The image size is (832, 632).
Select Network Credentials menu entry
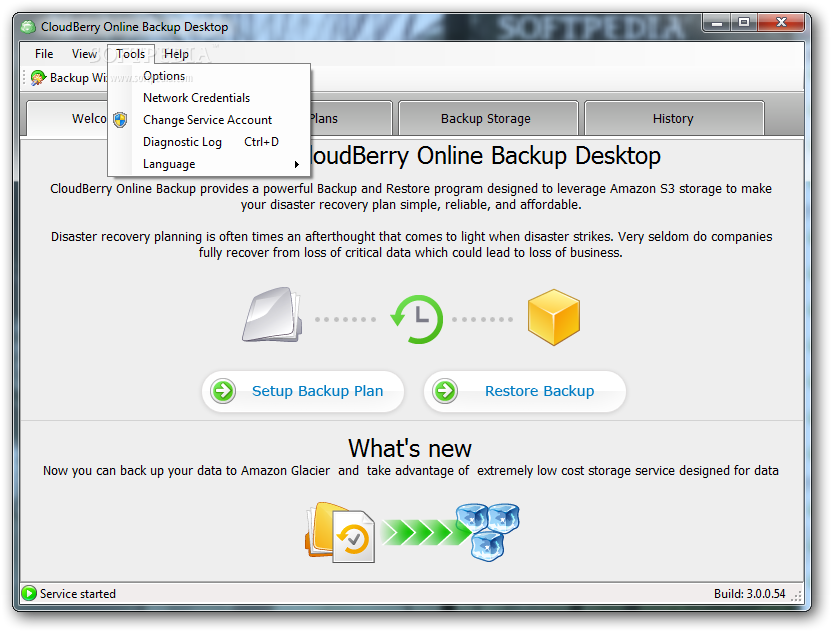click(x=209, y=98)
